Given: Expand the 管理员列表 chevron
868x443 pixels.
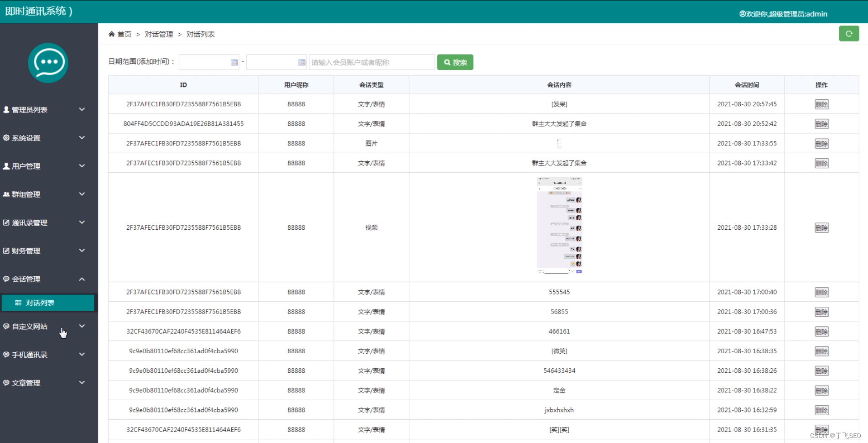Looking at the screenshot, I should coord(82,109).
